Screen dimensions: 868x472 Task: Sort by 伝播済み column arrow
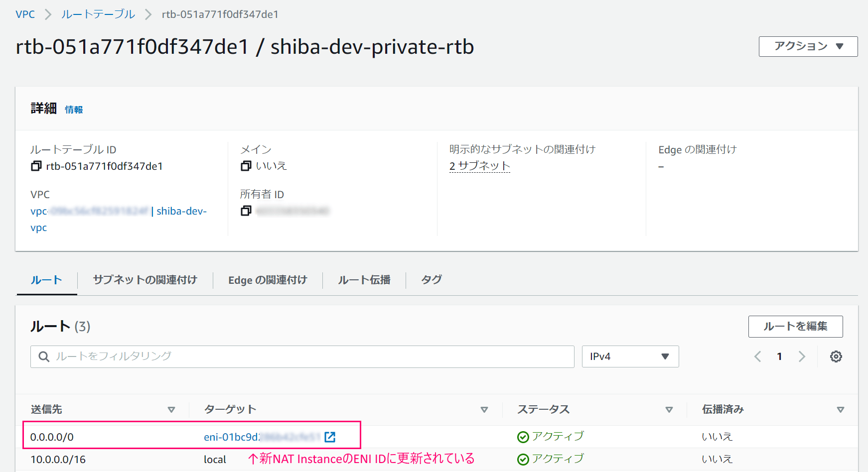tap(841, 410)
